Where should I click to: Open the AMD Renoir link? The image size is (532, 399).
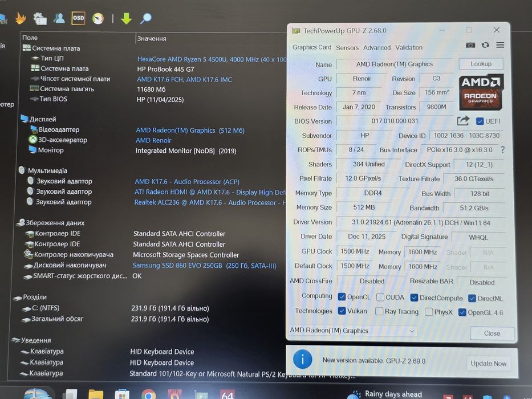[x=153, y=140]
